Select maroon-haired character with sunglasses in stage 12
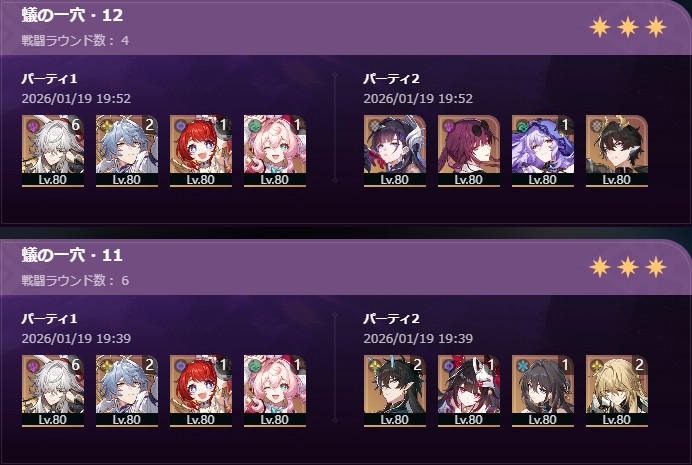 click(x=469, y=150)
